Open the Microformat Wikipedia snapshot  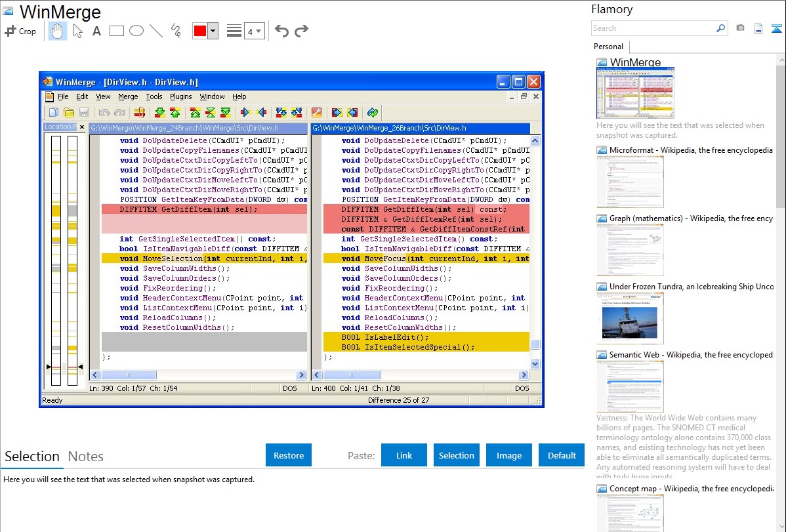(630, 182)
